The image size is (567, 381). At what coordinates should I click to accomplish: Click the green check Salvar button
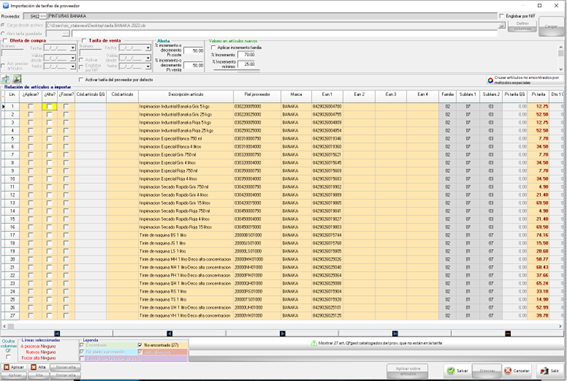click(x=457, y=371)
